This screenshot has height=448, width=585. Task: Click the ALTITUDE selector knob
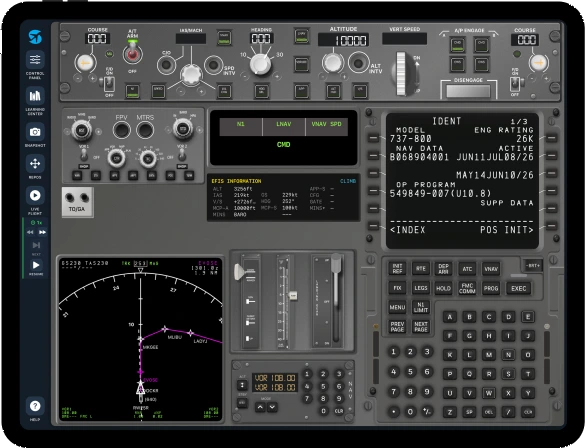(332, 62)
